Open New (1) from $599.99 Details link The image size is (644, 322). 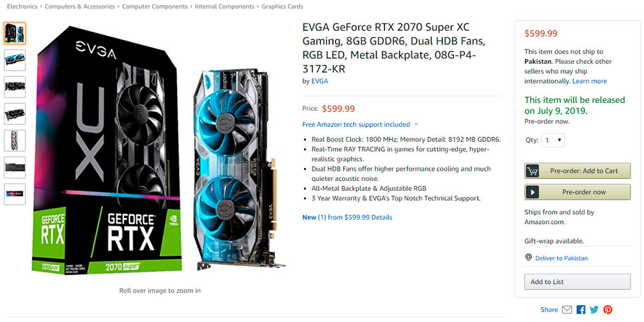pos(347,217)
